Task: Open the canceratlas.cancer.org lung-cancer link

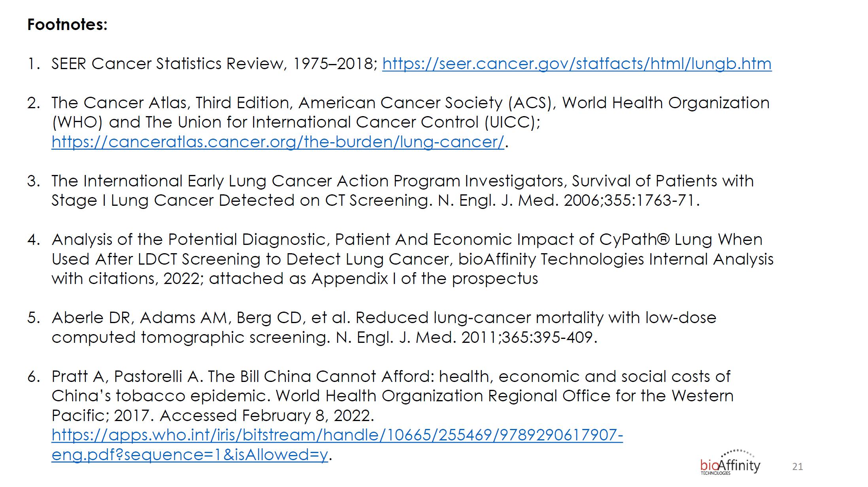Action: point(277,142)
